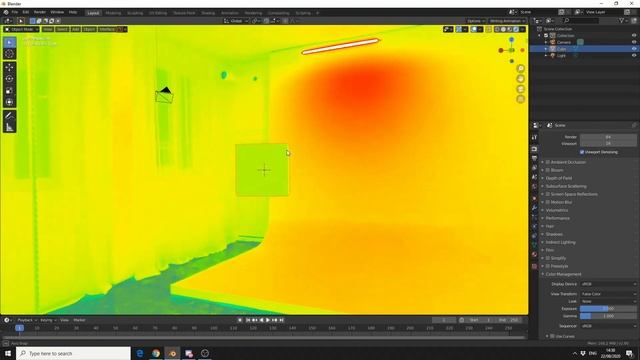
Task: Open the Look dropdown
Action: (x=608, y=301)
